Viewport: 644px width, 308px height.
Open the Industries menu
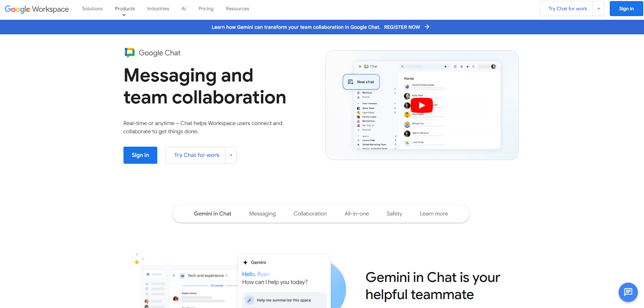[x=158, y=8]
